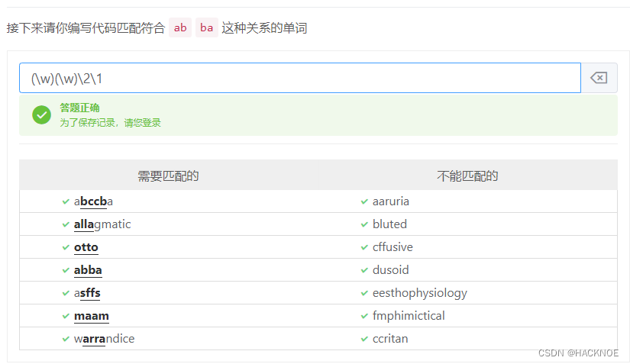Click the green success checkmark icon
Image resolution: width=630 pixels, height=364 pixels.
(42, 114)
